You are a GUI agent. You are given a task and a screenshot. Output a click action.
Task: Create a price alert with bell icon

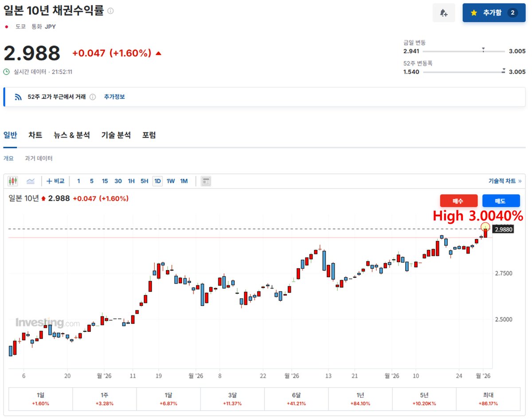(444, 13)
